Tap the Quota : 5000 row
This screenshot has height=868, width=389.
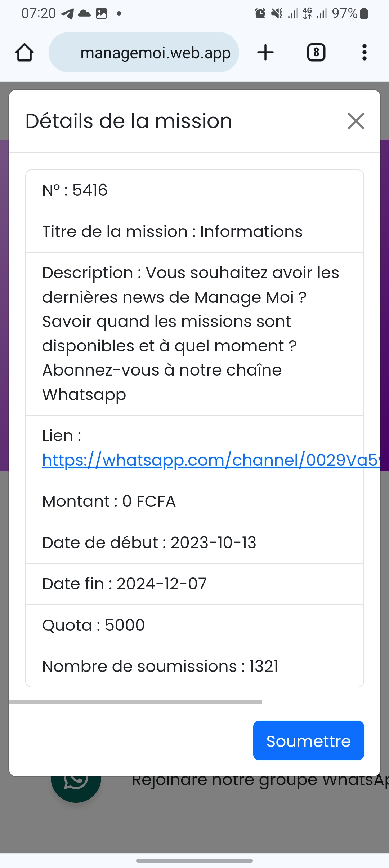194,625
